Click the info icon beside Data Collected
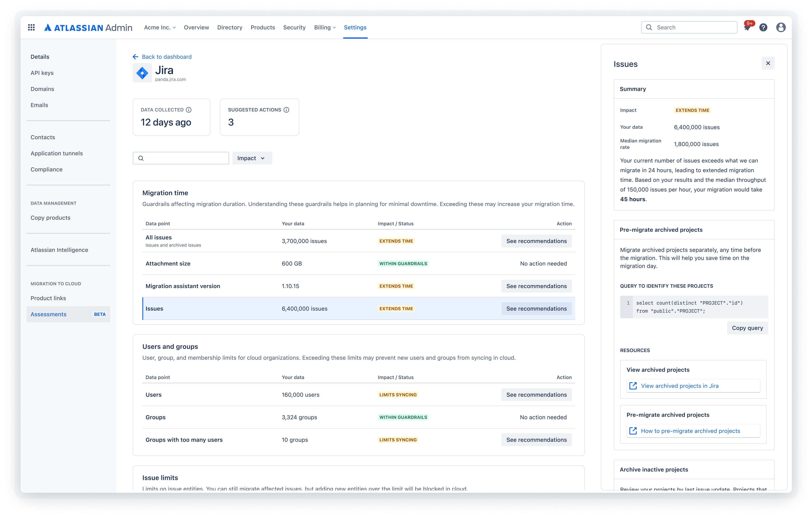This screenshot has width=812, height=517. click(188, 110)
